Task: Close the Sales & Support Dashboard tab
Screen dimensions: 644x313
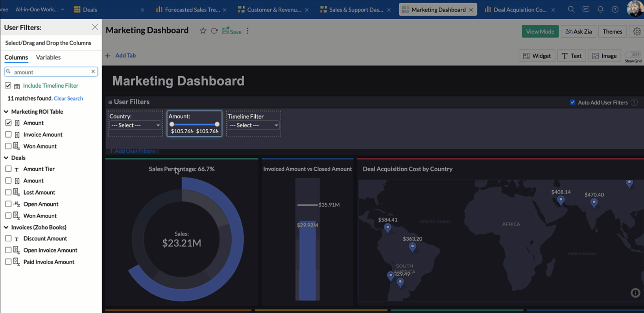Action: (389, 10)
